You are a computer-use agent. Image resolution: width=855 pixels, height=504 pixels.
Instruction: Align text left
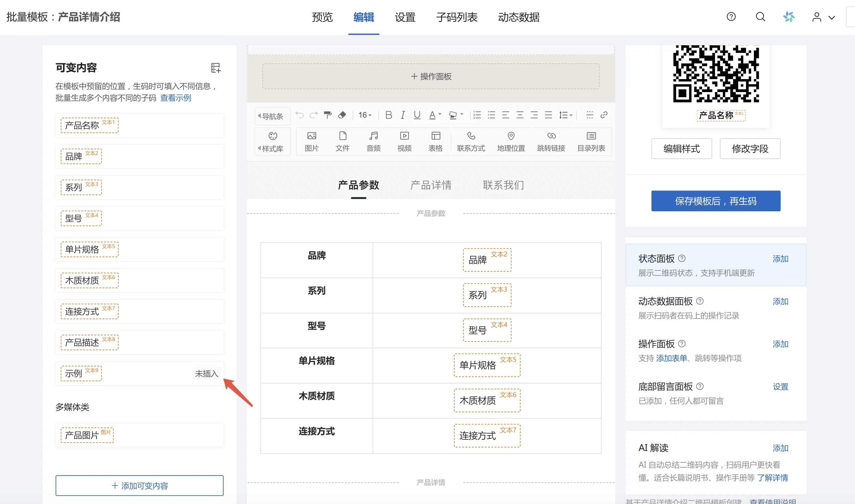click(506, 115)
